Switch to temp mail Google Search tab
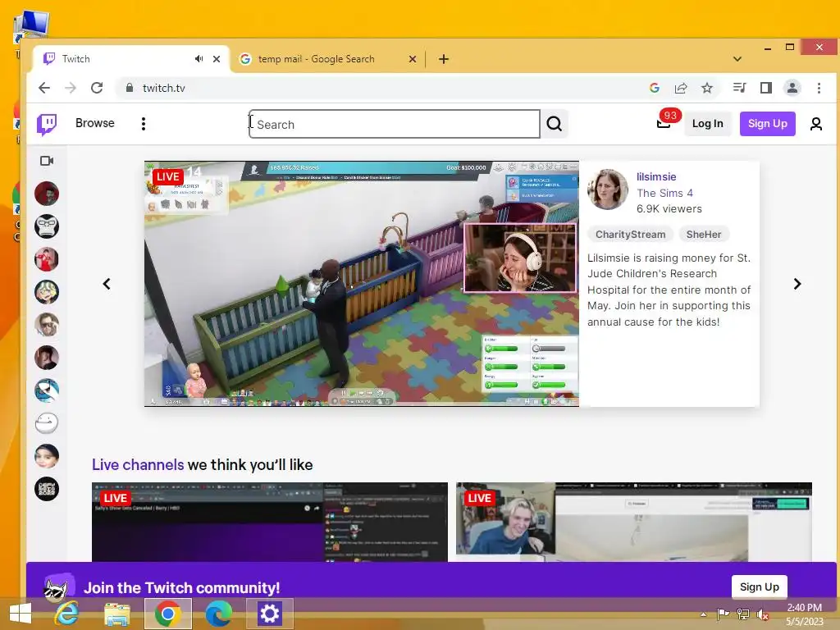Image resolution: width=840 pixels, height=630 pixels. click(x=327, y=59)
